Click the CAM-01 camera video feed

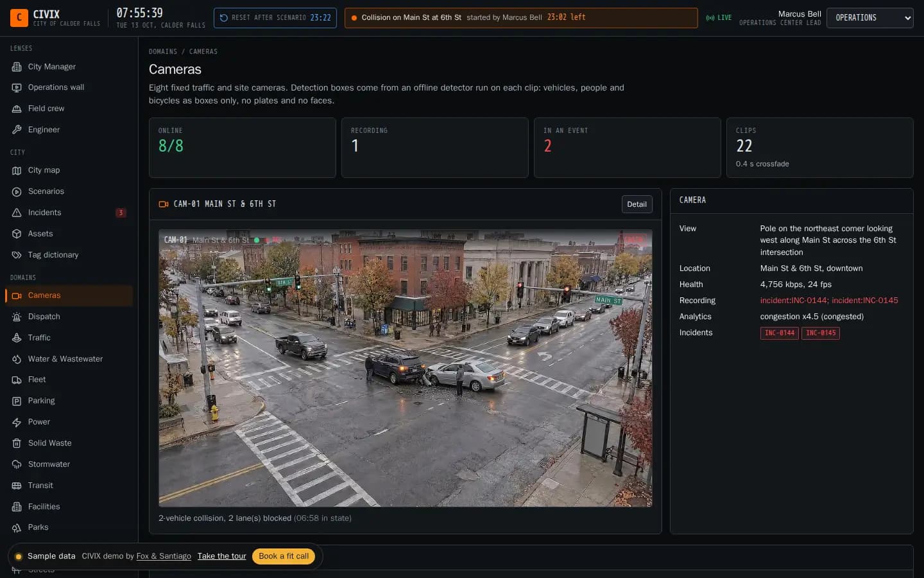coord(406,368)
